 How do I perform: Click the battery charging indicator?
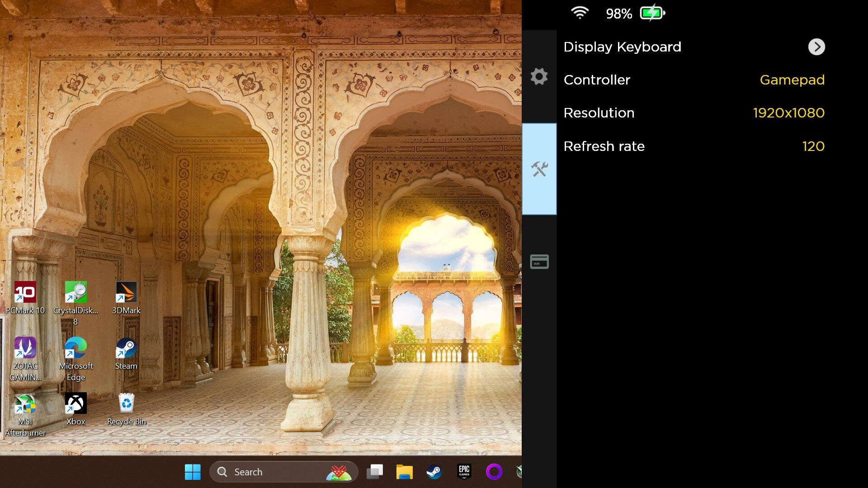point(652,13)
